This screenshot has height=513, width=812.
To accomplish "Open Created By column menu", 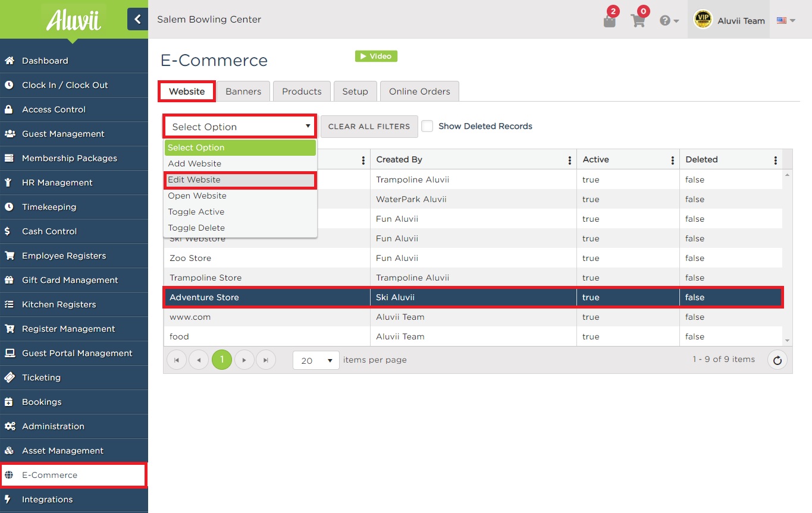I will [570, 160].
